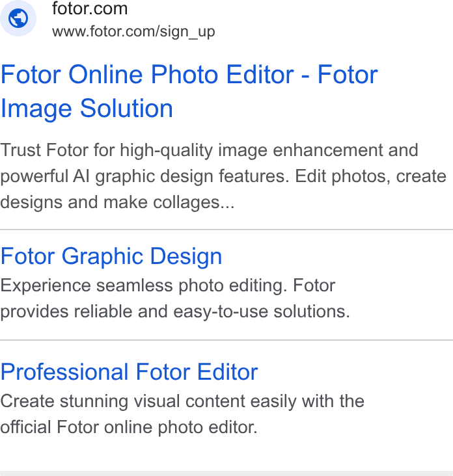Screen dimensions: 453x476
Task: Click the ellipsis ending the main snippet
Action: tap(228, 207)
